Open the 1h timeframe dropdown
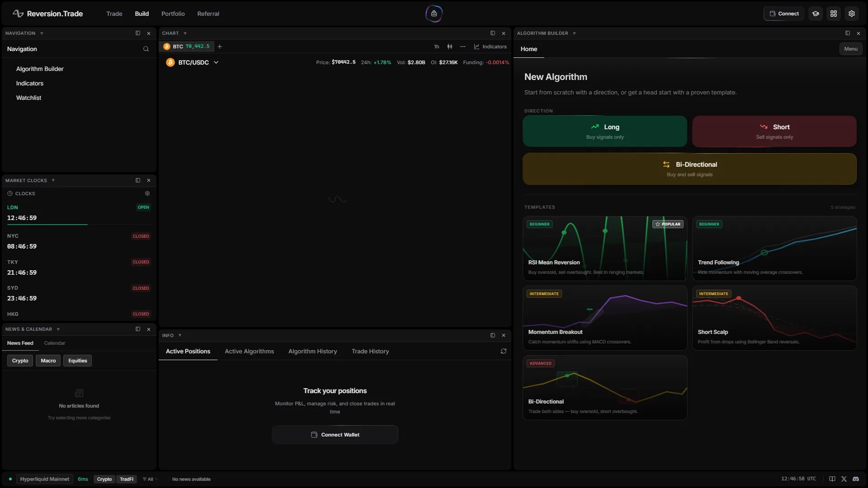The width and height of the screenshot is (868, 488). click(436, 47)
